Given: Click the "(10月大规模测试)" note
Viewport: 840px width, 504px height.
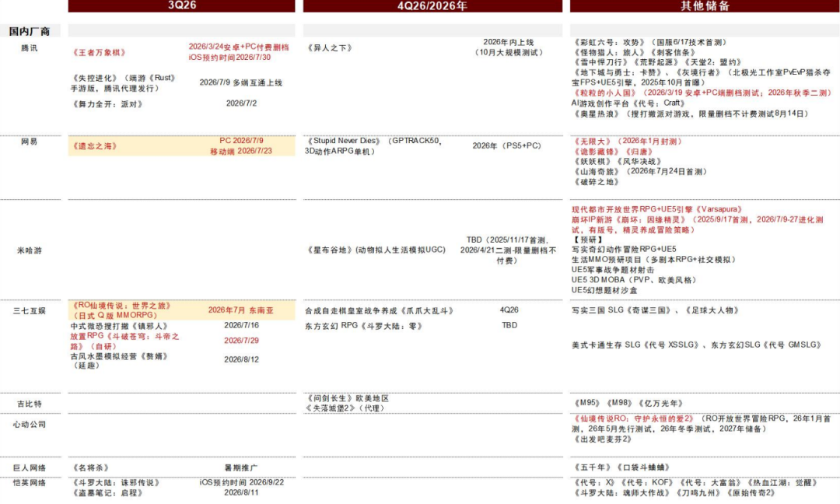Looking at the screenshot, I should coord(508,52).
